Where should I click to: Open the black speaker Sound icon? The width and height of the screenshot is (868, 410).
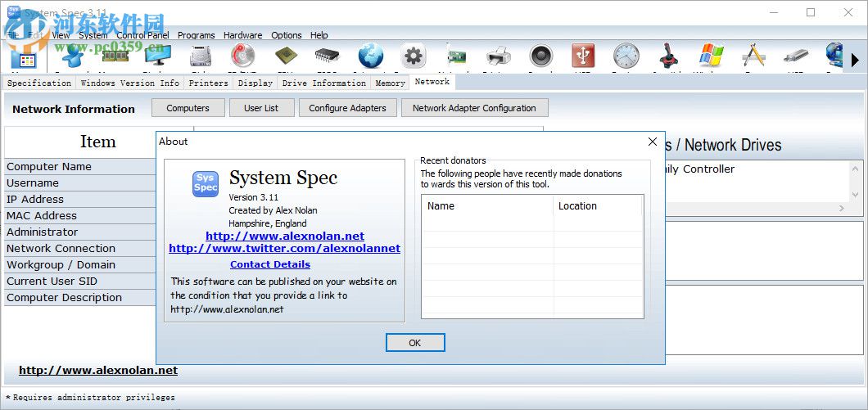pyautogui.click(x=540, y=56)
